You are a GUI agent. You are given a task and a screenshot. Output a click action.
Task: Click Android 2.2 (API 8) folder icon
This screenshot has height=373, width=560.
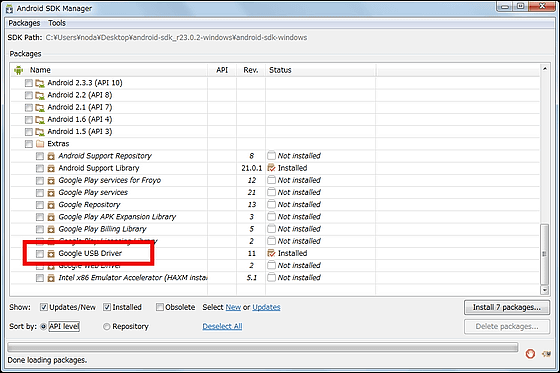(x=40, y=95)
